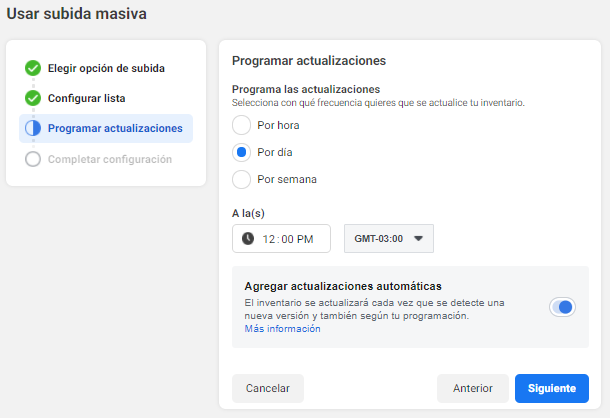Select Completar configuración step label
610x418 pixels.
click(x=110, y=159)
